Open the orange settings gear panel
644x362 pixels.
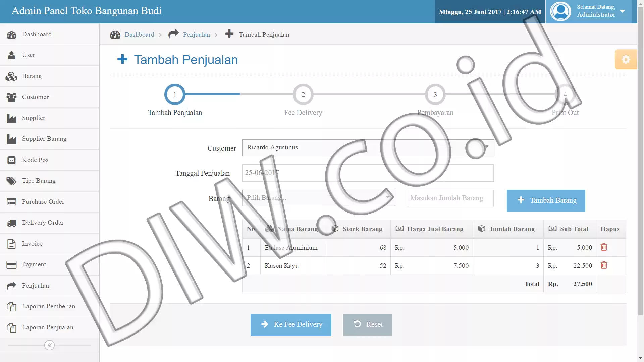(626, 59)
